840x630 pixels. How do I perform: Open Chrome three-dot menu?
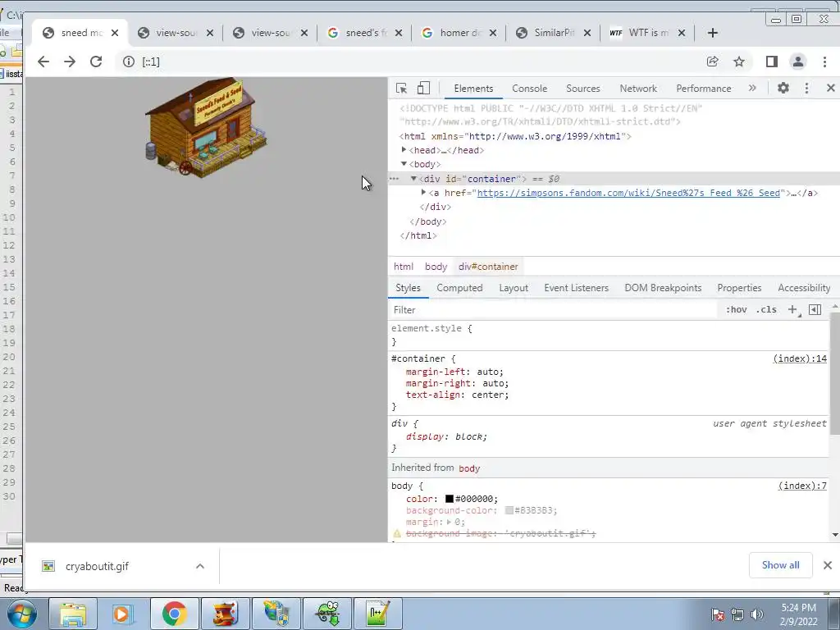[825, 62]
